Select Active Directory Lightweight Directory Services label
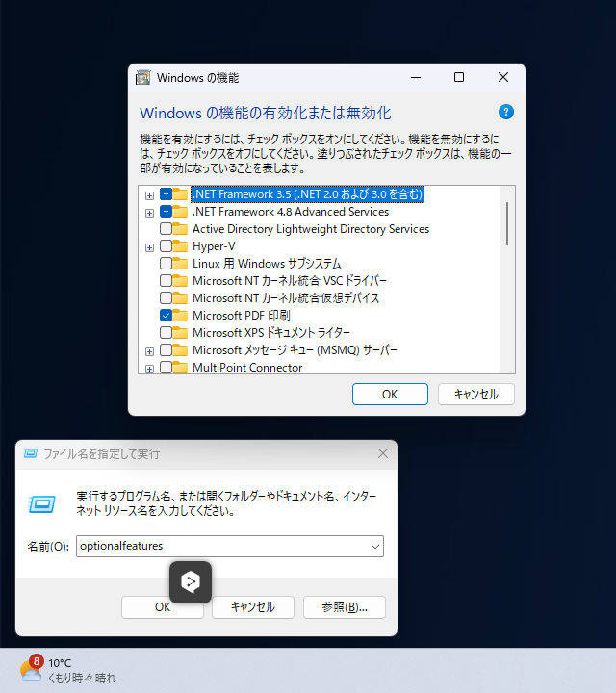 pyautogui.click(x=311, y=229)
